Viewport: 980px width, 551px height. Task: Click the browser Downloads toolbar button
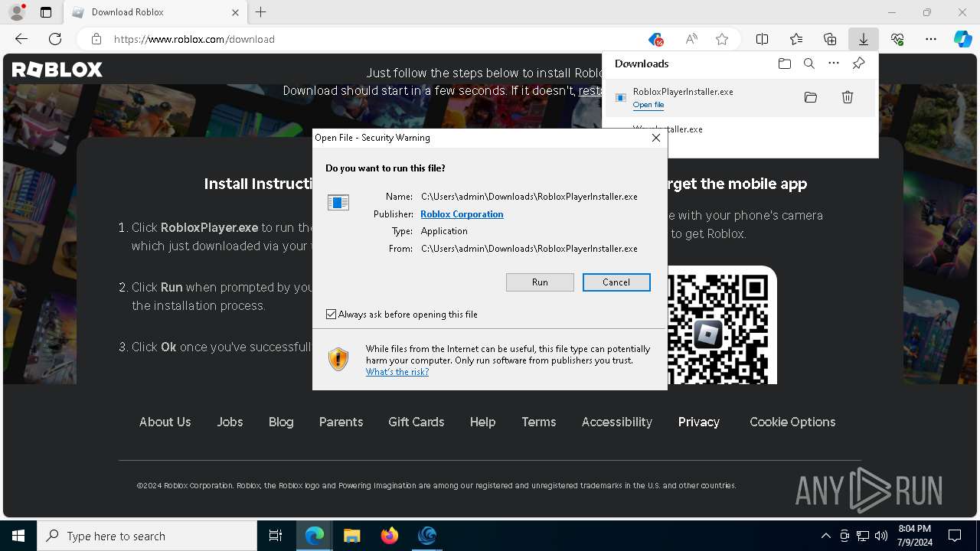(x=863, y=39)
